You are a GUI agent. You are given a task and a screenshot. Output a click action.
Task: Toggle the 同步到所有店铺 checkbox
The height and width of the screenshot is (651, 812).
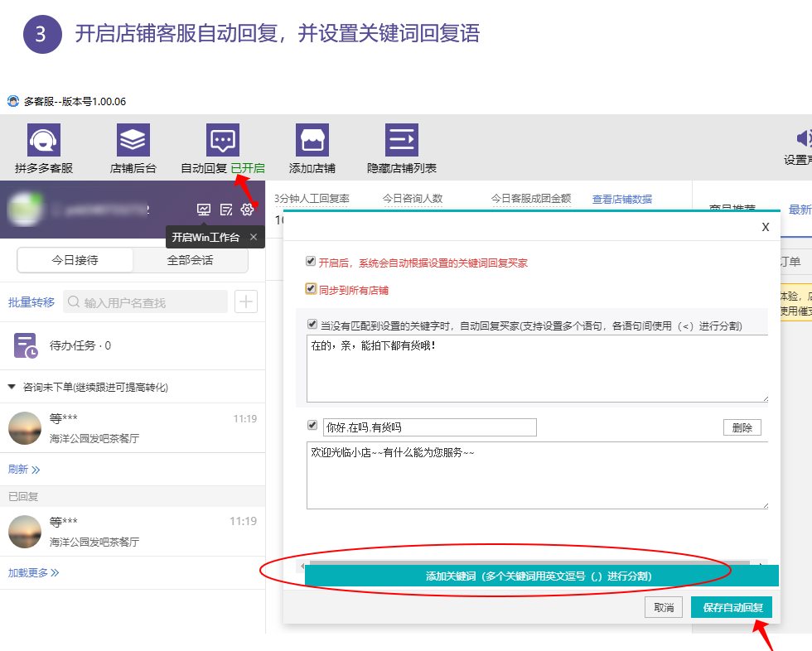311,288
